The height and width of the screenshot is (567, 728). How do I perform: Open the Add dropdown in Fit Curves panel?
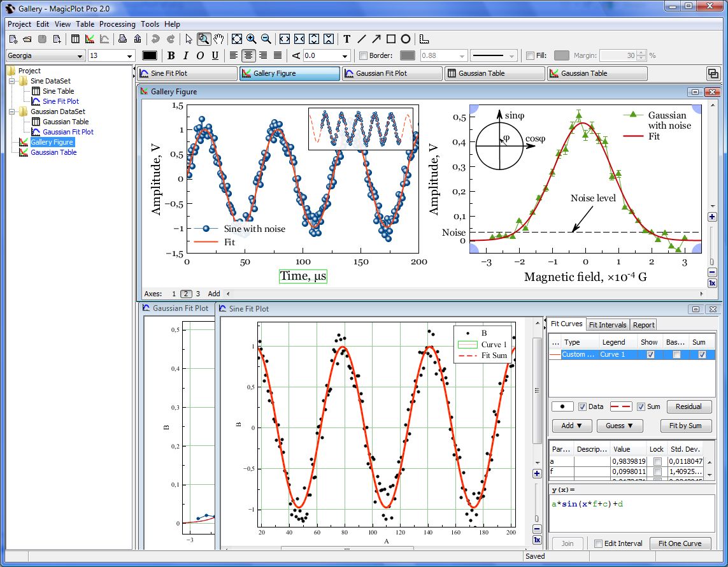571,426
